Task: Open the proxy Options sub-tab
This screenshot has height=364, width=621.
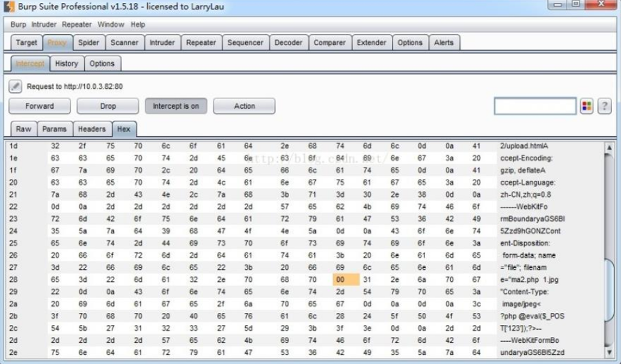Action: click(102, 64)
